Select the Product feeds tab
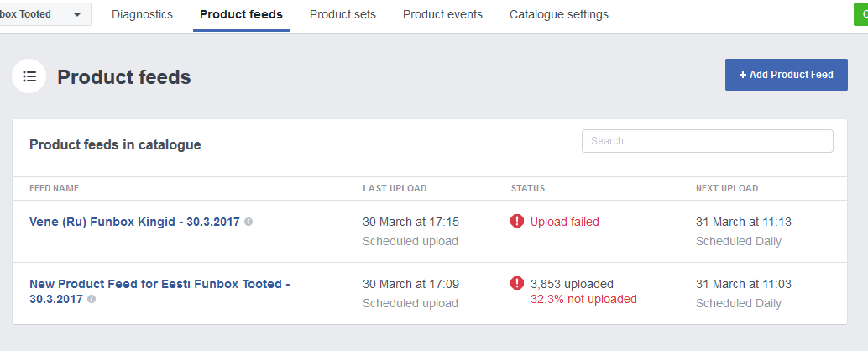The height and width of the screenshot is (351, 868). pos(241,15)
